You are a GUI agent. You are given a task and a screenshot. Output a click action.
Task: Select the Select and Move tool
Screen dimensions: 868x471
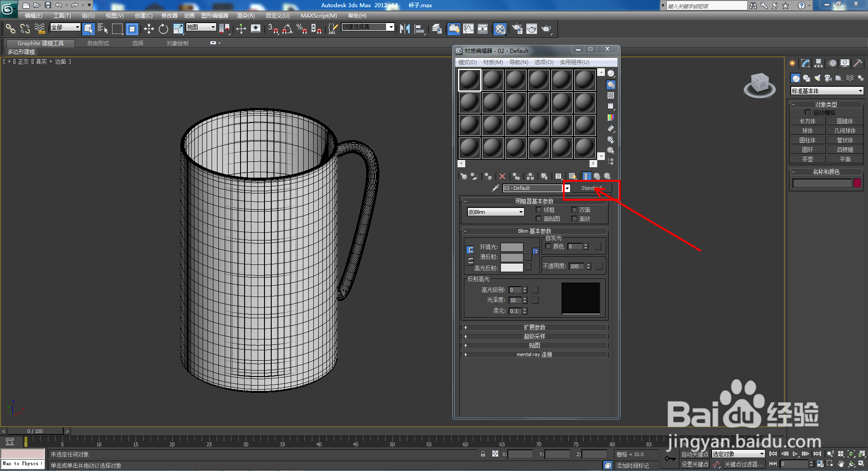[x=149, y=29]
